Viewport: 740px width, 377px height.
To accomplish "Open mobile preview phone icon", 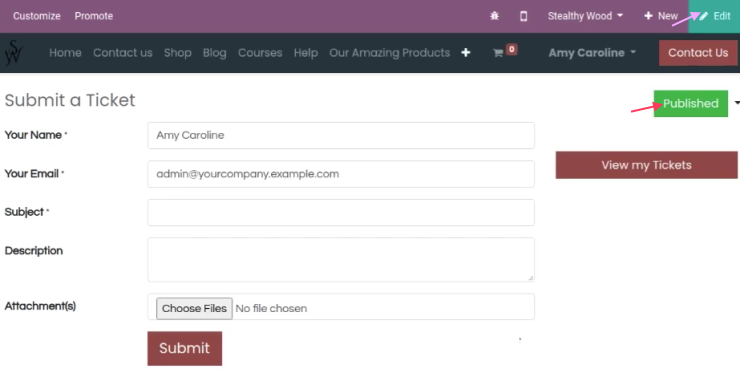I will click(523, 16).
